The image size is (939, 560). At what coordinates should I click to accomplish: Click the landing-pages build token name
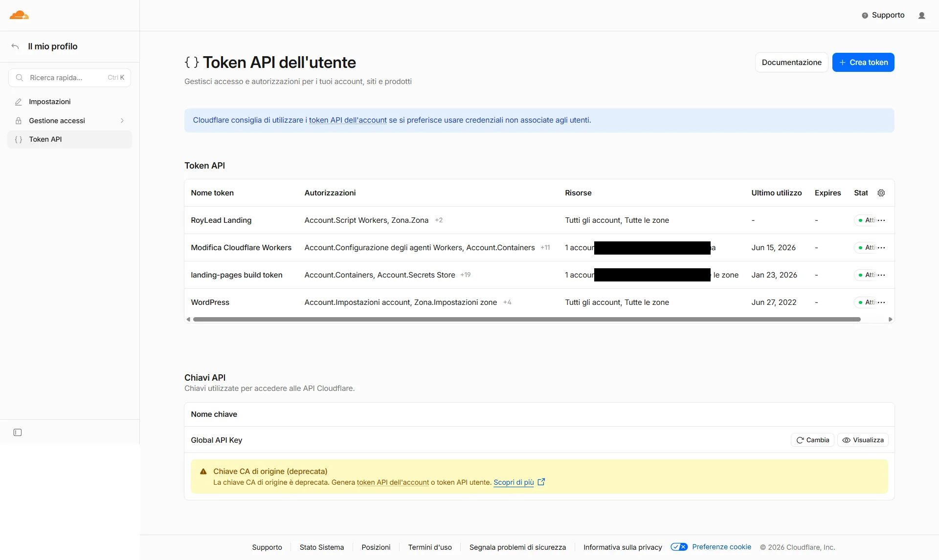pos(237,275)
